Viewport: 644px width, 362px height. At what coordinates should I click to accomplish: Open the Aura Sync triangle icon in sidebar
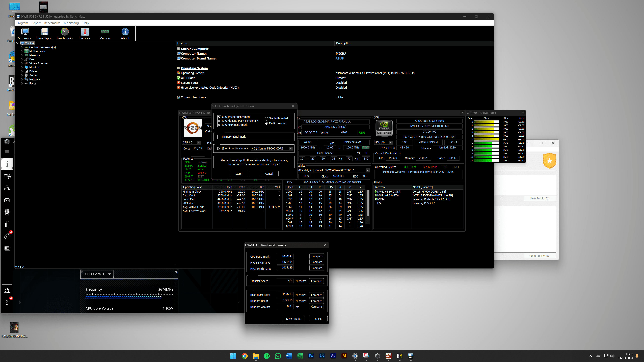(x=7, y=188)
